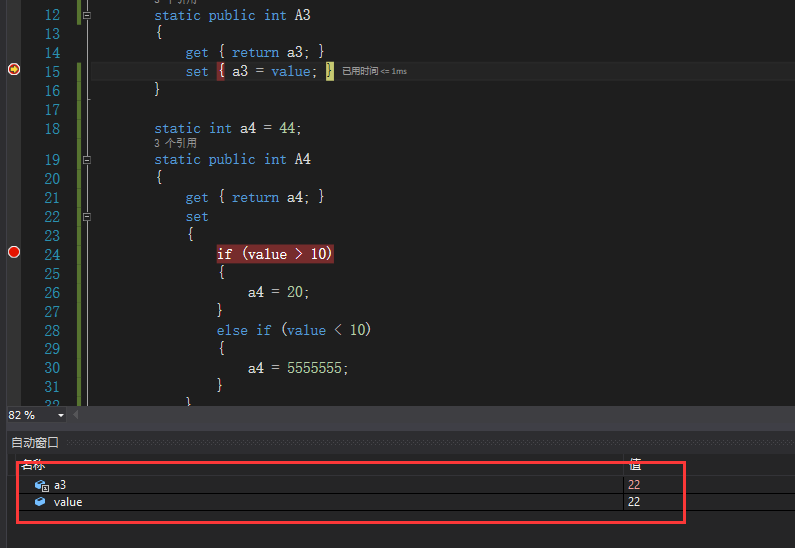The width and height of the screenshot is (795, 548).
Task: Click the get { return a4; } line
Action: pyautogui.click(x=255, y=197)
